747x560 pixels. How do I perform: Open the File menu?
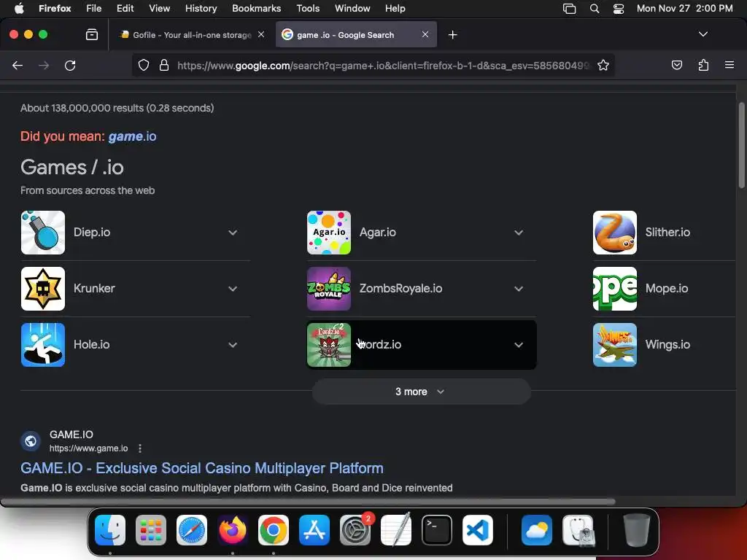(x=94, y=9)
